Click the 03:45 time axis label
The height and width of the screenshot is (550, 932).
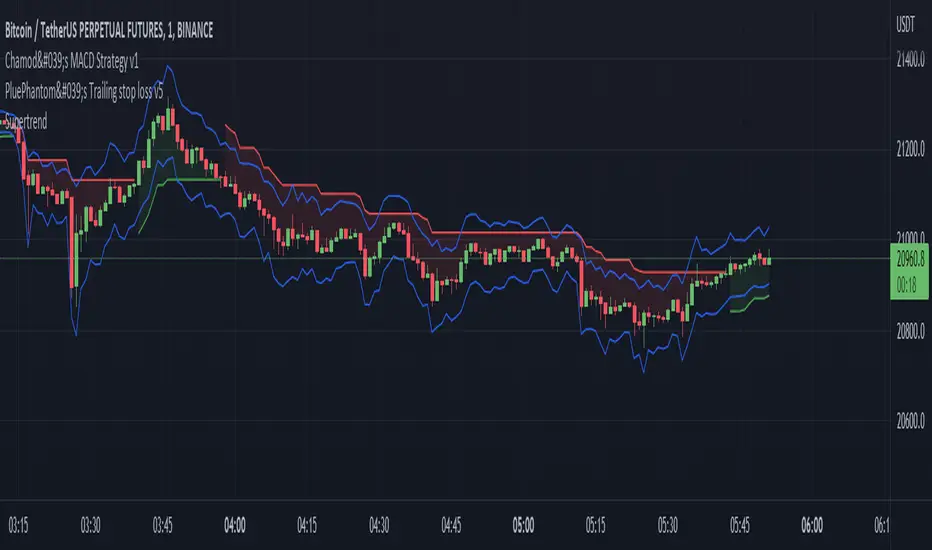coord(162,525)
